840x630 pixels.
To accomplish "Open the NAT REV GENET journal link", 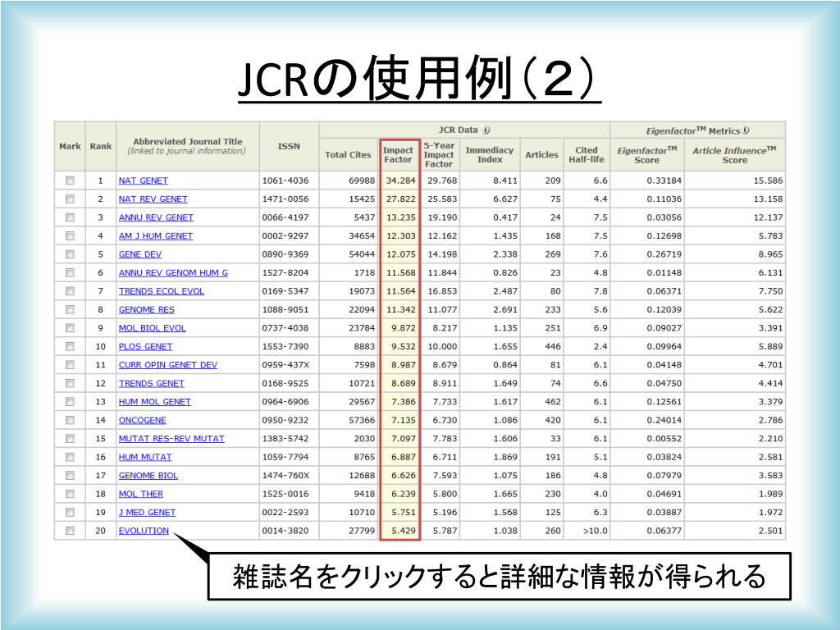I will click(x=153, y=199).
